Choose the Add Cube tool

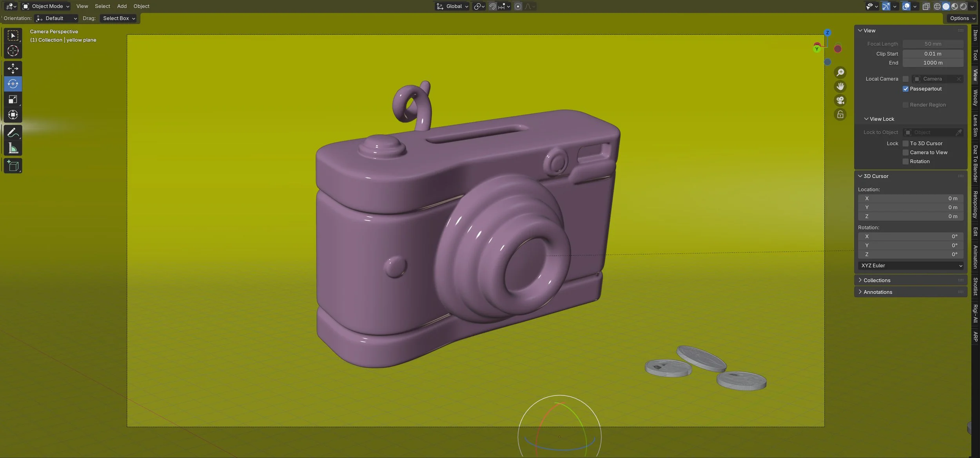[13, 166]
